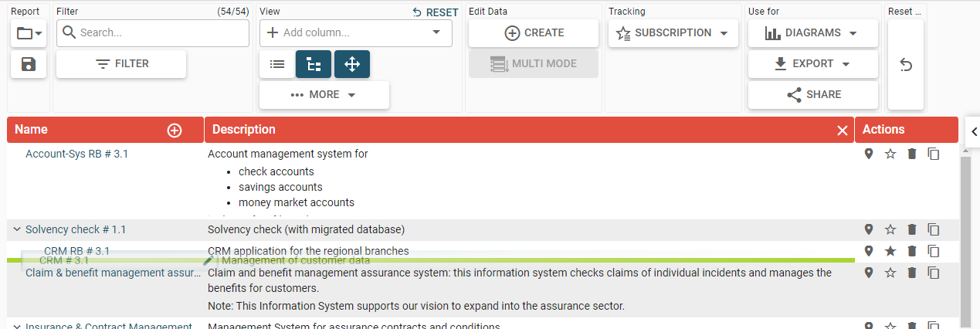Mark Solvency check # 1.1 as favorite
The width and height of the screenshot is (980, 329).
coord(890,229)
